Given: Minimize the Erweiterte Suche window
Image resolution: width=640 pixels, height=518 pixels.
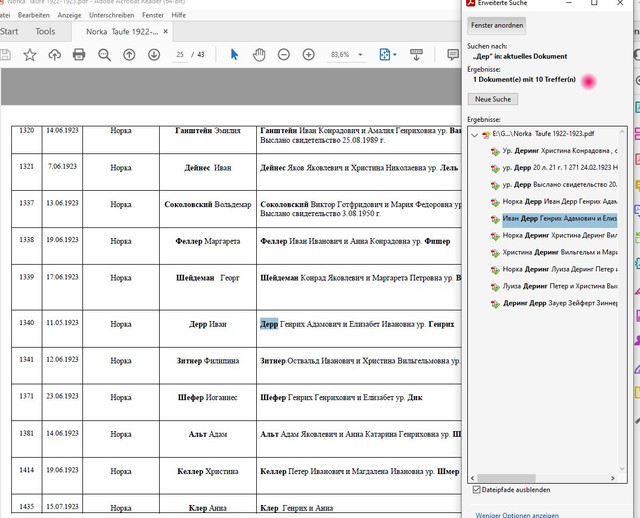Looking at the screenshot, I should (569, 3).
